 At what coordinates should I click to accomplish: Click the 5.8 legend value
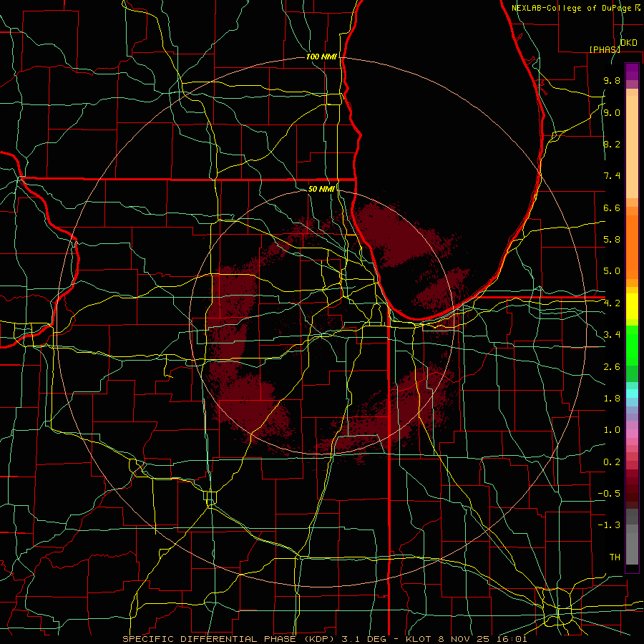point(612,240)
